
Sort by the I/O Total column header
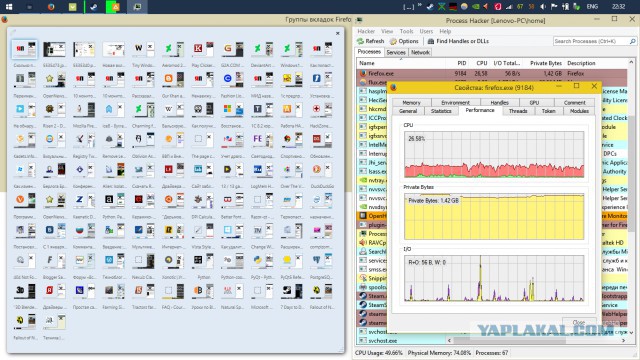pos(507,63)
